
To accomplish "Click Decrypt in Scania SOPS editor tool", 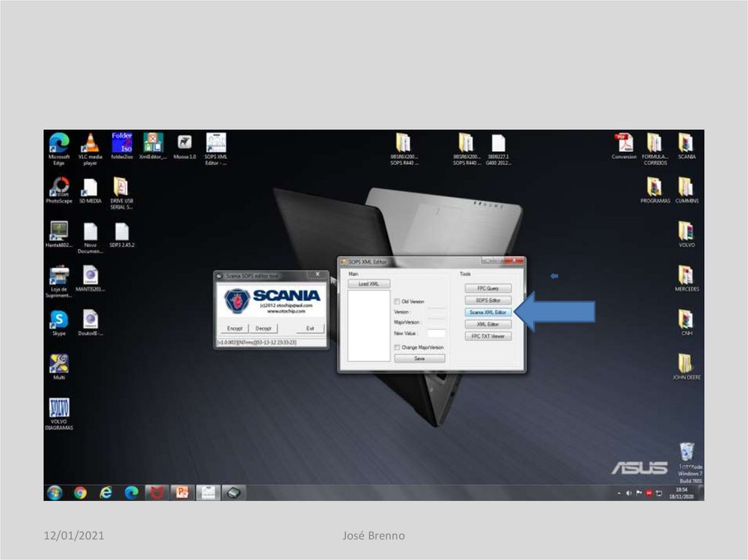I will click(263, 328).
